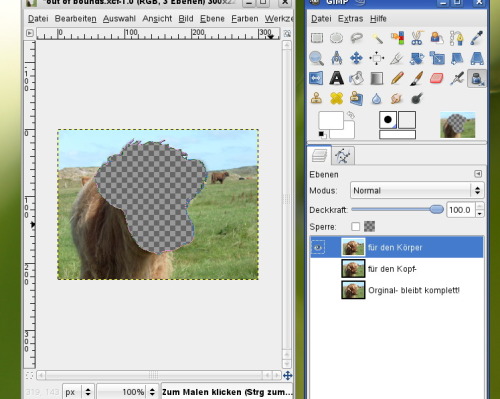The image size is (500, 399).
Task: Select the Ink tool
Action: point(477,79)
